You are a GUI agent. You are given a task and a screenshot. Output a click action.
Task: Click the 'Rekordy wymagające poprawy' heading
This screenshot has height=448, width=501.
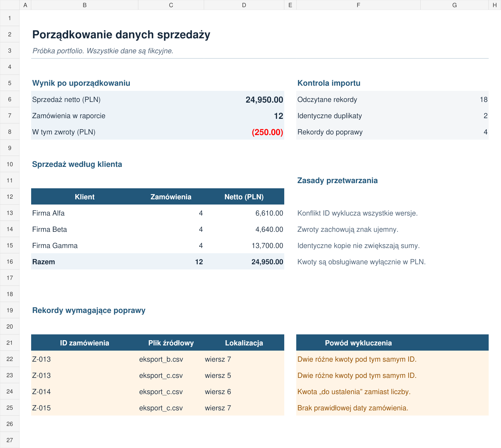click(89, 310)
